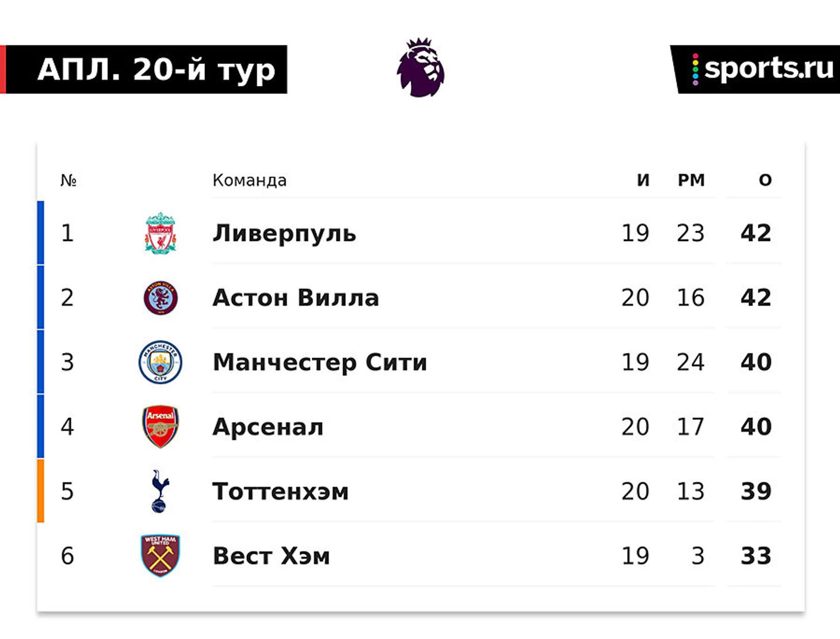
Task: Click the Manchester City club crest
Action: click(x=161, y=362)
